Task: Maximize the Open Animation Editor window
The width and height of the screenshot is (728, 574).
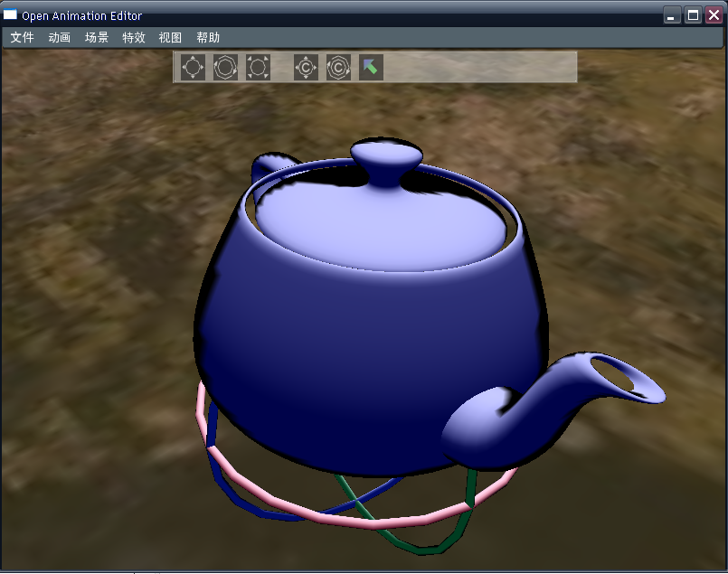Action: click(x=693, y=15)
